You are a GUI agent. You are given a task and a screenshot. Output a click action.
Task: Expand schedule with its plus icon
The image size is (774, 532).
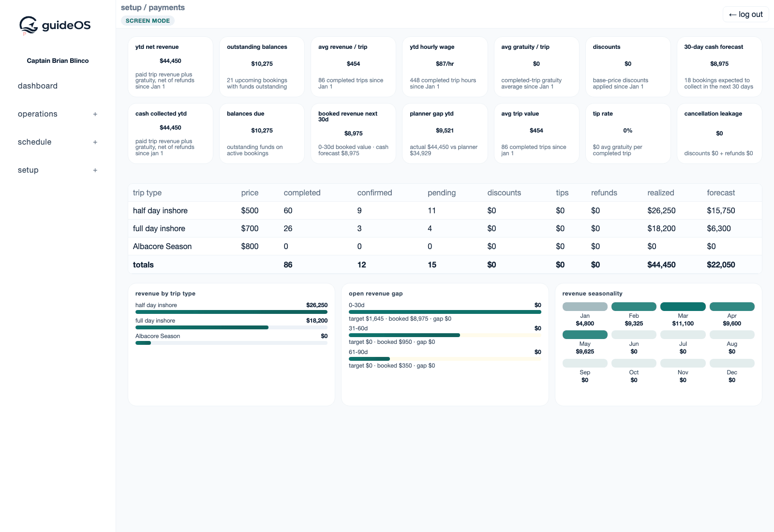[95, 142]
